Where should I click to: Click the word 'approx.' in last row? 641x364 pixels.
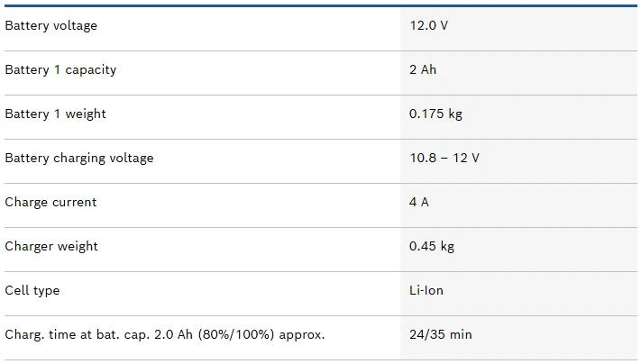tap(302, 335)
